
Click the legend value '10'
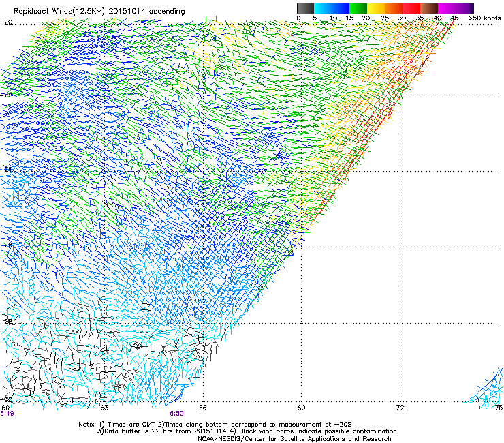[333, 18]
